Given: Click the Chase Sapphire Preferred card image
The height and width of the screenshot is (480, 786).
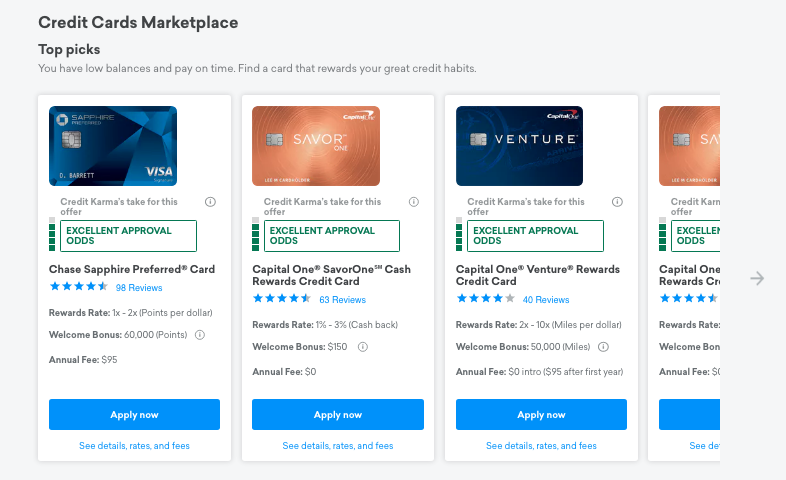Looking at the screenshot, I should 113,146.
